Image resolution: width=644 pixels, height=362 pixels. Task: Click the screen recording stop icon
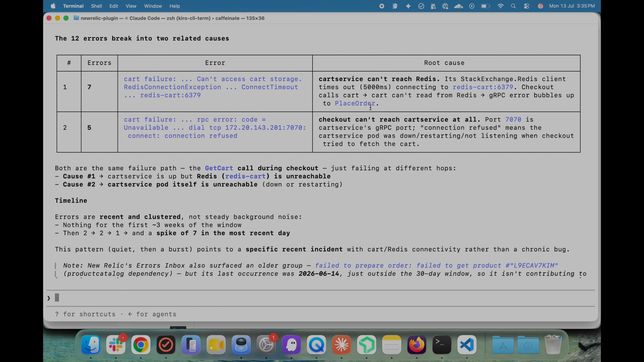point(382,6)
